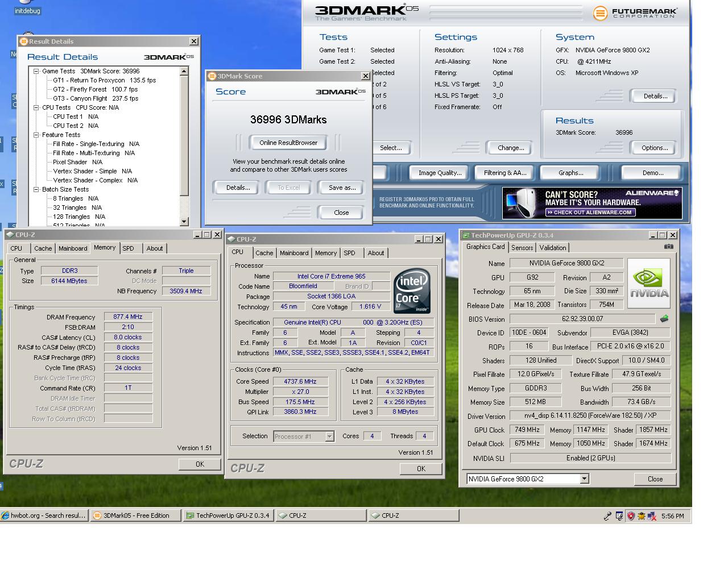Viewport: 728px width, 582px height.
Task: Click the Intel Core i7 logo in CPU-Z
Action: tap(412, 291)
